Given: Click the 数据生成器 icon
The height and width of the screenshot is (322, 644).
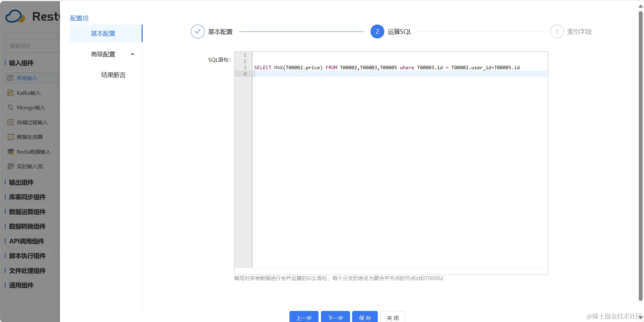Looking at the screenshot, I should point(11,137).
